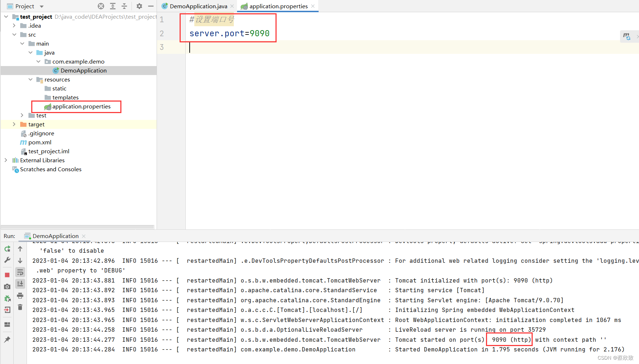
Task: Click the project panel horizontal scrollbar
Action: pos(78,227)
